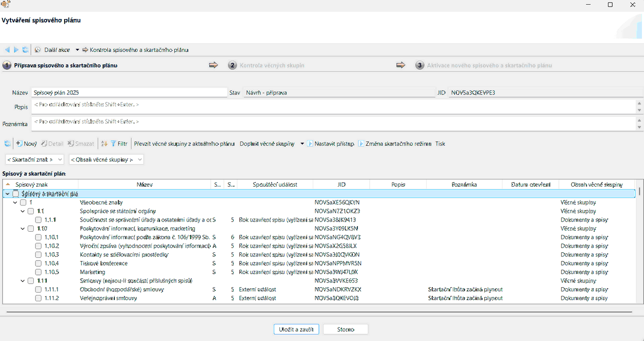Click Kontrola spisového a skartačního plánu action

click(138, 50)
